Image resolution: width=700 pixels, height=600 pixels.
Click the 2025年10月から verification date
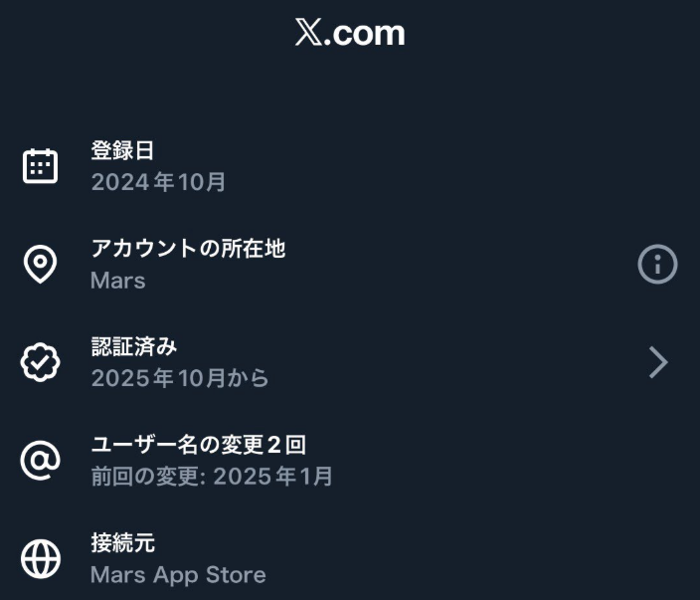point(180,378)
